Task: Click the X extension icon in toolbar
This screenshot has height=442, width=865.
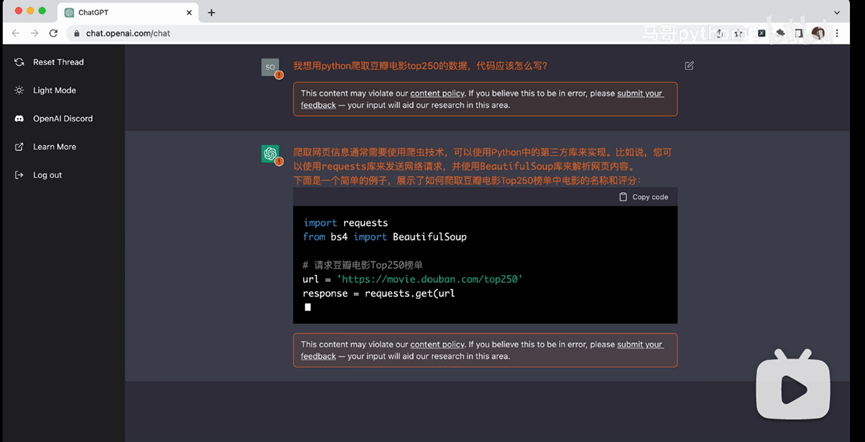Action: coord(761,33)
